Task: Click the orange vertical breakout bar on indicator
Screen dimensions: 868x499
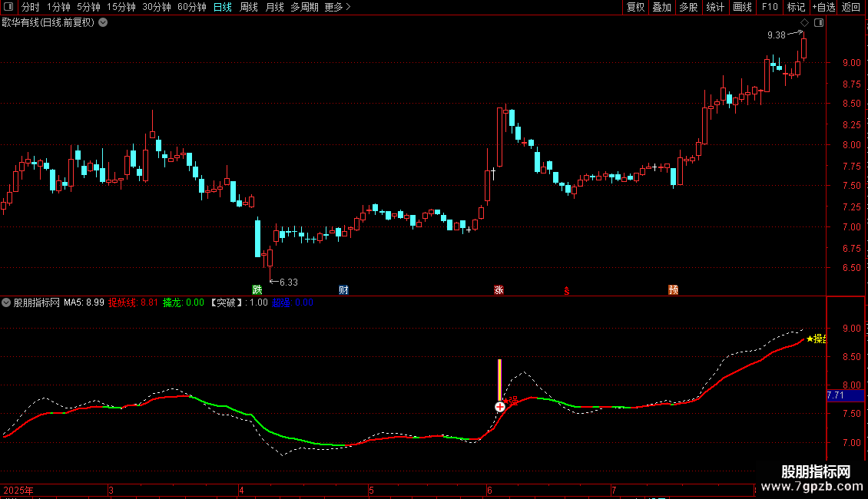Action: 500,380
